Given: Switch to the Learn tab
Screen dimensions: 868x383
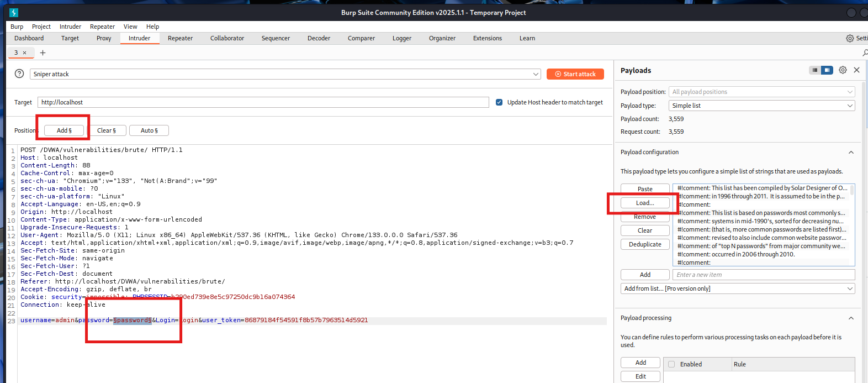Looking at the screenshot, I should click(x=527, y=38).
